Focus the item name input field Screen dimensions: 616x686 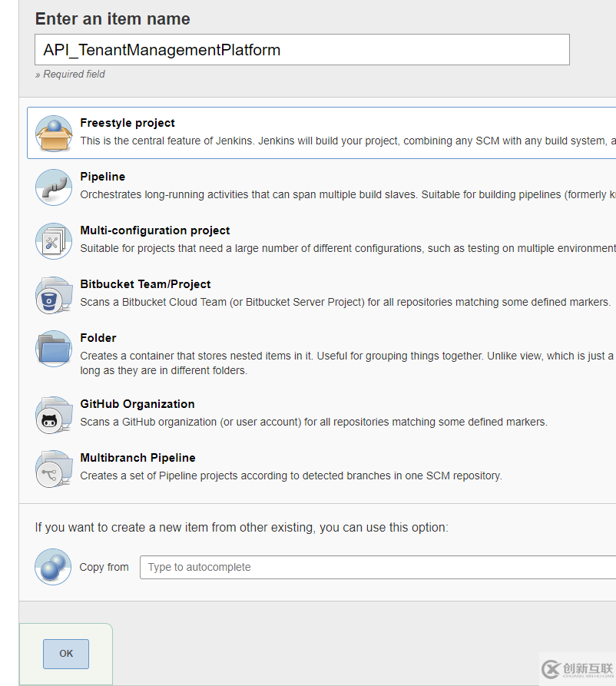tap(302, 49)
